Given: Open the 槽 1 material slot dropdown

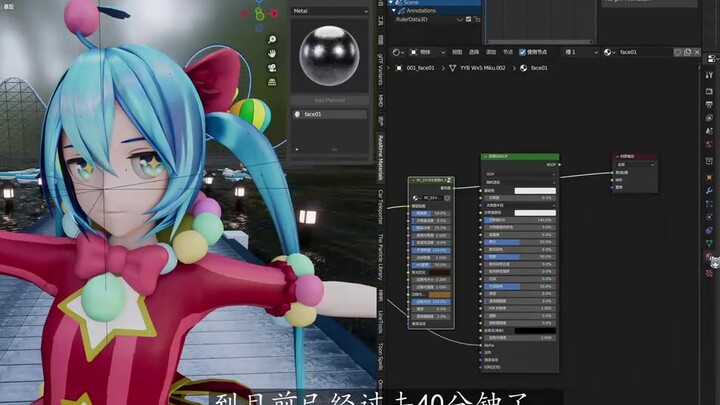Looking at the screenshot, I should click(581, 52).
